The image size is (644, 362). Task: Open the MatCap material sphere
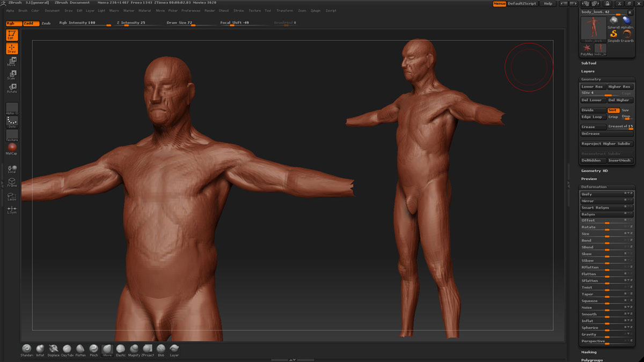click(x=12, y=149)
